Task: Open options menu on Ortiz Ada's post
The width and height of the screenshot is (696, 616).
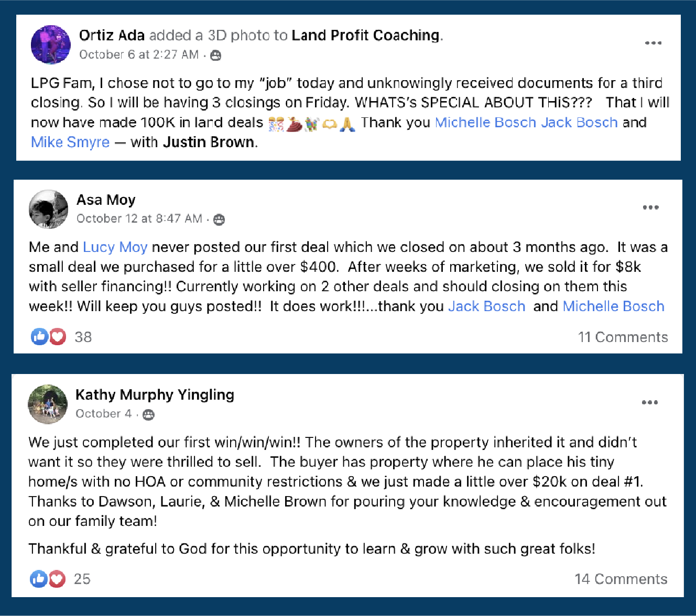Action: [653, 43]
